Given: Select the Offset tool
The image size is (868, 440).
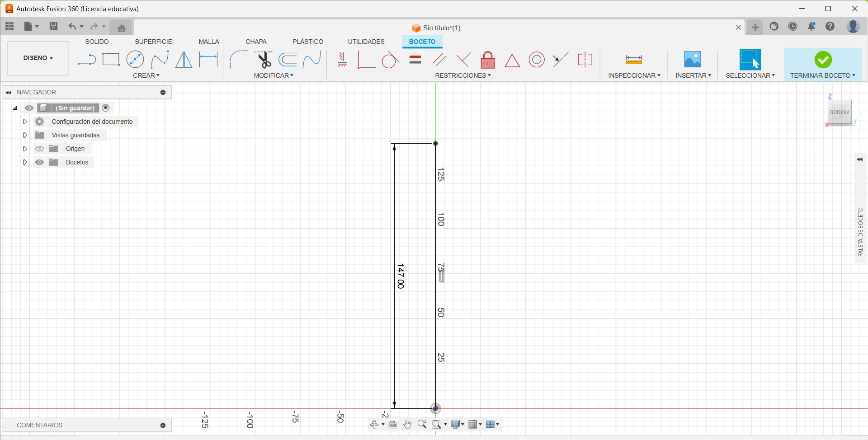Looking at the screenshot, I should [288, 60].
